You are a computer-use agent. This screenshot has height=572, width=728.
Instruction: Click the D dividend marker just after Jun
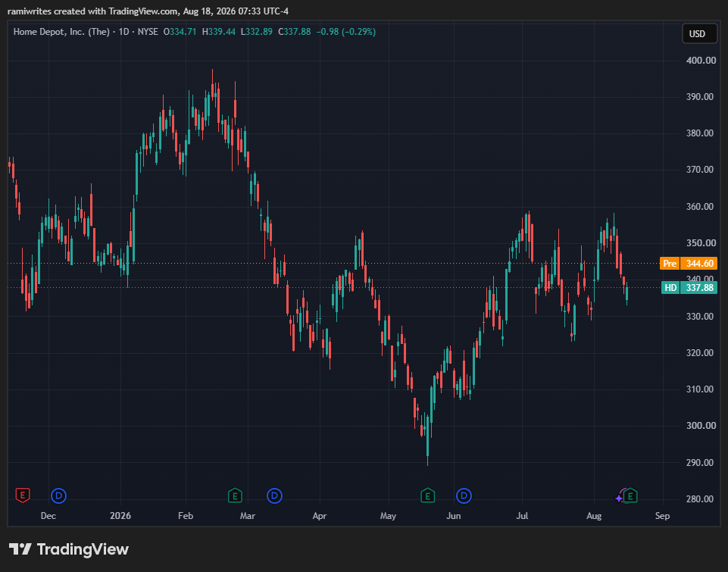click(464, 495)
